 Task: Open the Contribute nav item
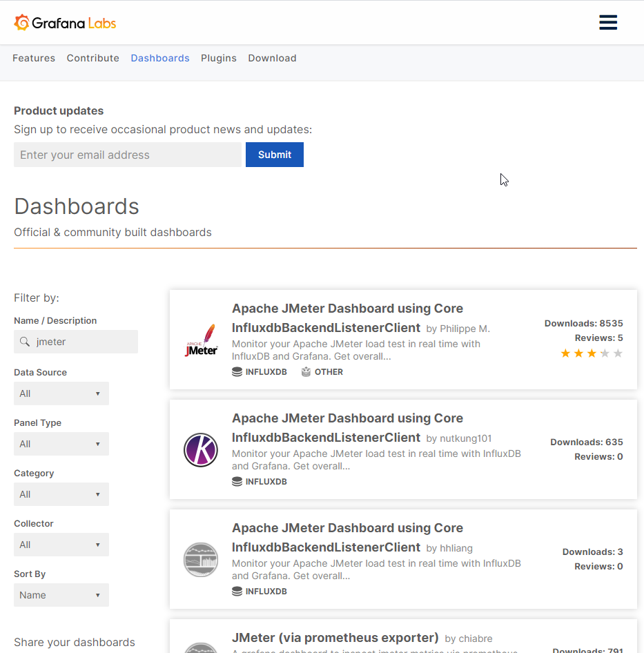click(x=93, y=58)
